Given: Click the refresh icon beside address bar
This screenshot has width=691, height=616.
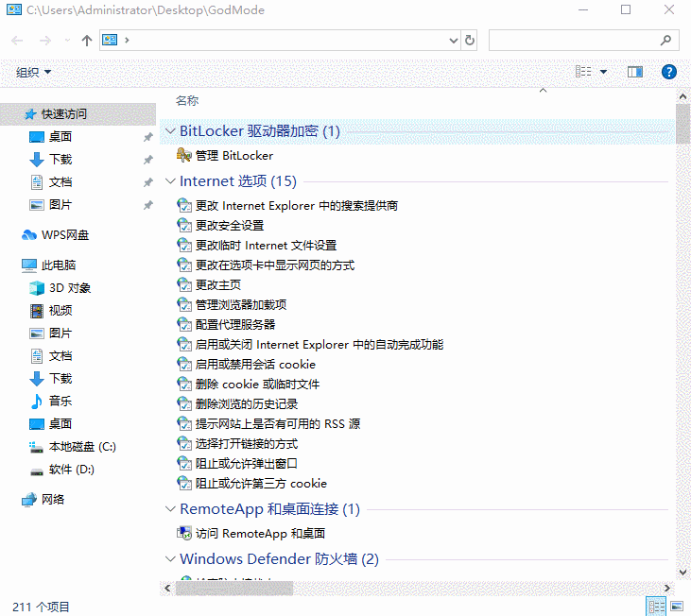Looking at the screenshot, I should pyautogui.click(x=470, y=41).
